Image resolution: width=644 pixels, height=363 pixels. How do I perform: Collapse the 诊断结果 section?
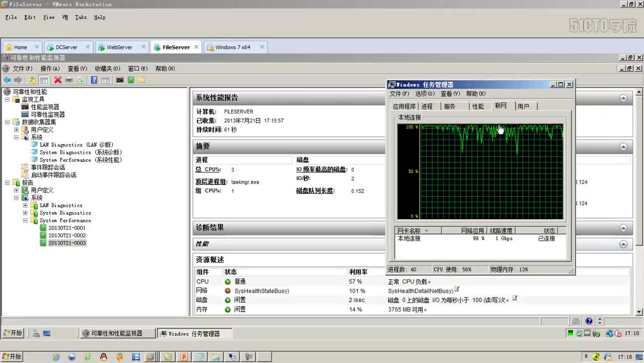(623, 228)
